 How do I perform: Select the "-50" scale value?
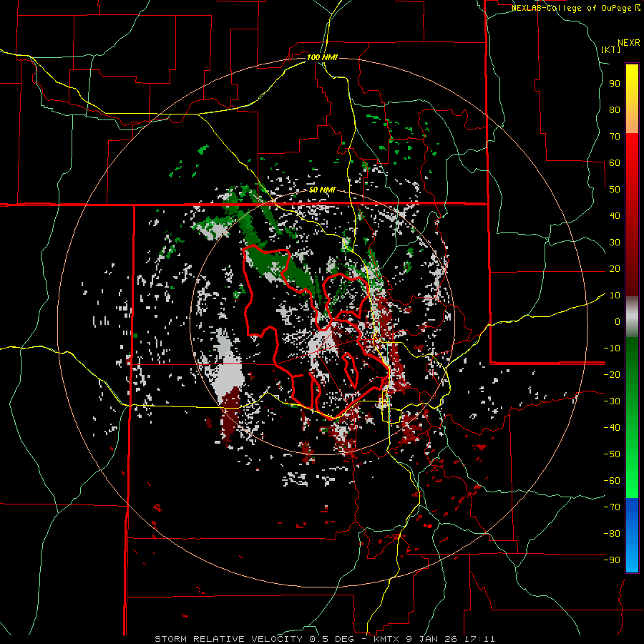coord(612,454)
